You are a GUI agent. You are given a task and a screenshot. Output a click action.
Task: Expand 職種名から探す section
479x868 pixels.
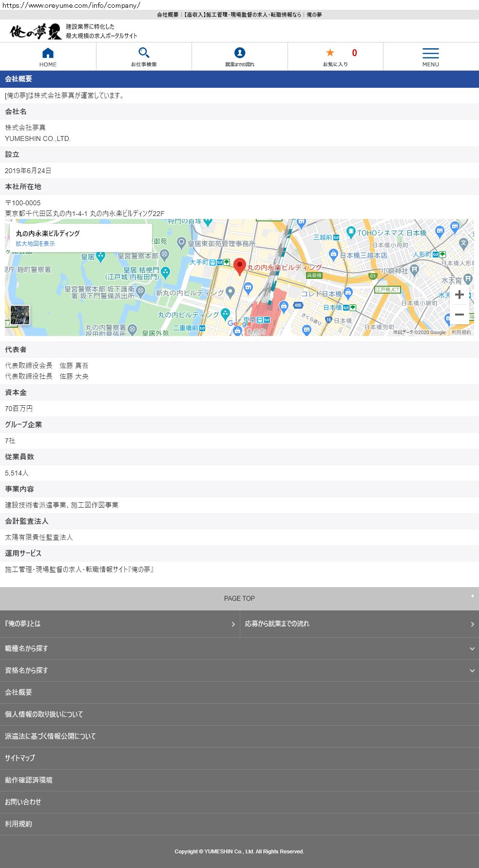coord(239,649)
